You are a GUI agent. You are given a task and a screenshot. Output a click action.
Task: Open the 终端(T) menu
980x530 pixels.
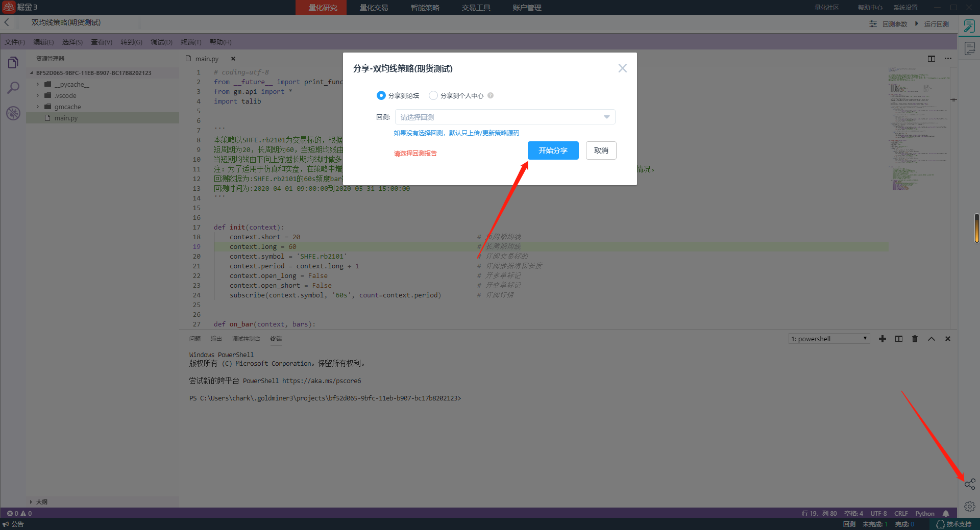click(191, 42)
